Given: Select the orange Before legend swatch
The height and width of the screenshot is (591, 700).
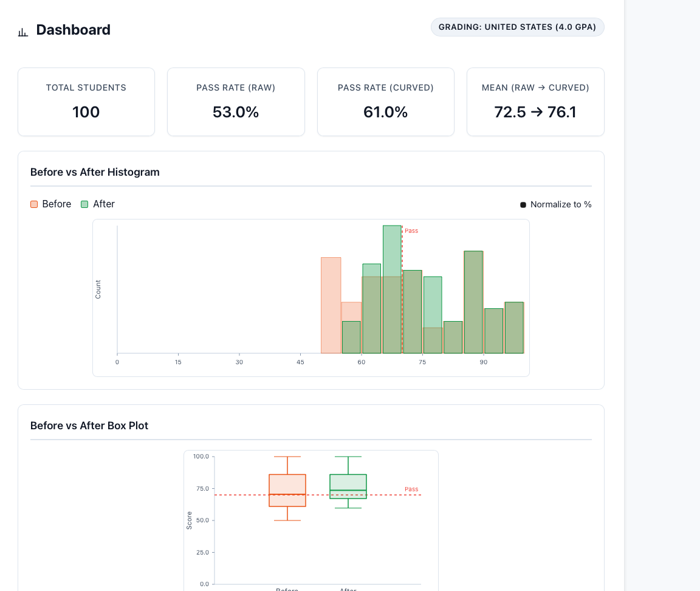Looking at the screenshot, I should (33, 204).
